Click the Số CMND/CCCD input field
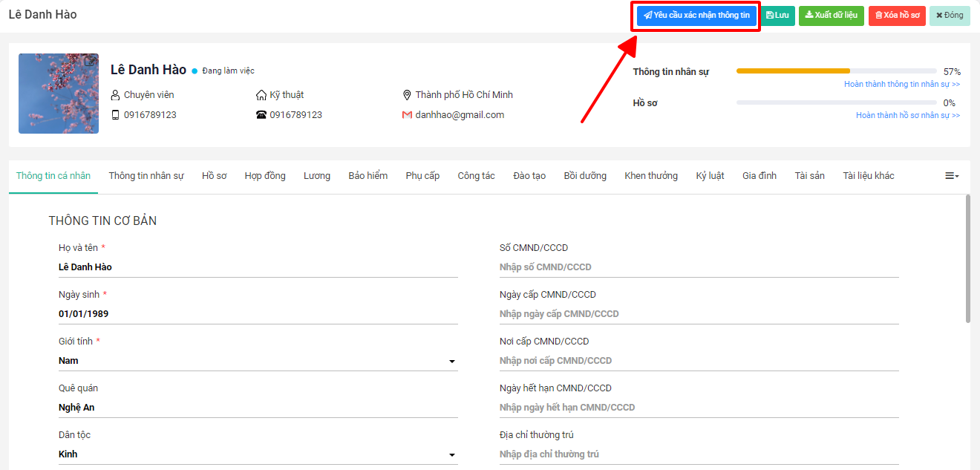Image resolution: width=980 pixels, height=470 pixels. click(699, 267)
